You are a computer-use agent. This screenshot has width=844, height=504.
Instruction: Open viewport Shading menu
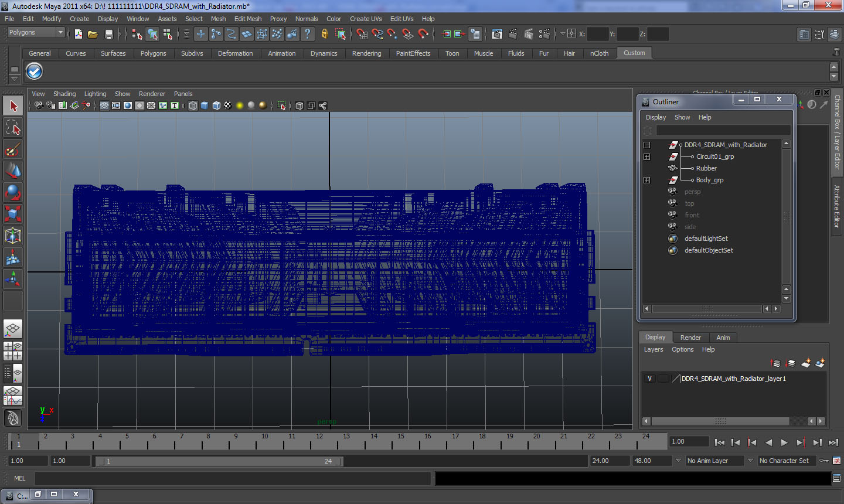pos(64,94)
